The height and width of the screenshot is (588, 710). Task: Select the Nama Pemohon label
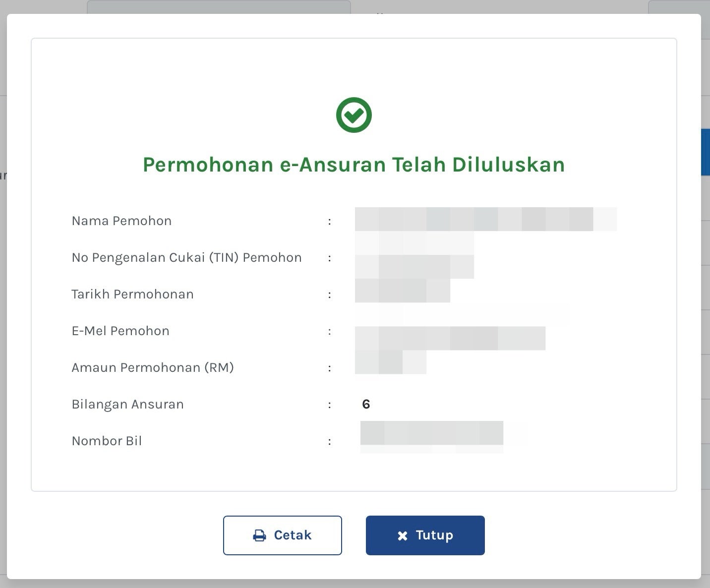tap(121, 221)
